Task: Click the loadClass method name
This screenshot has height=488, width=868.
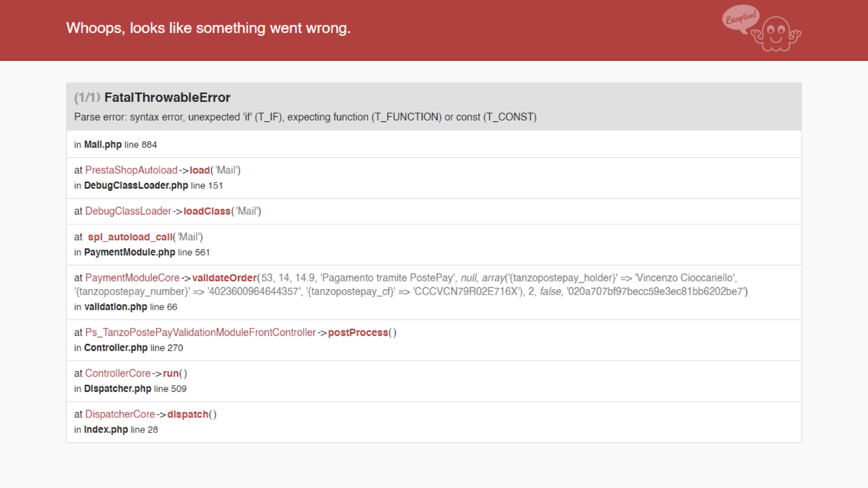Action: point(207,211)
